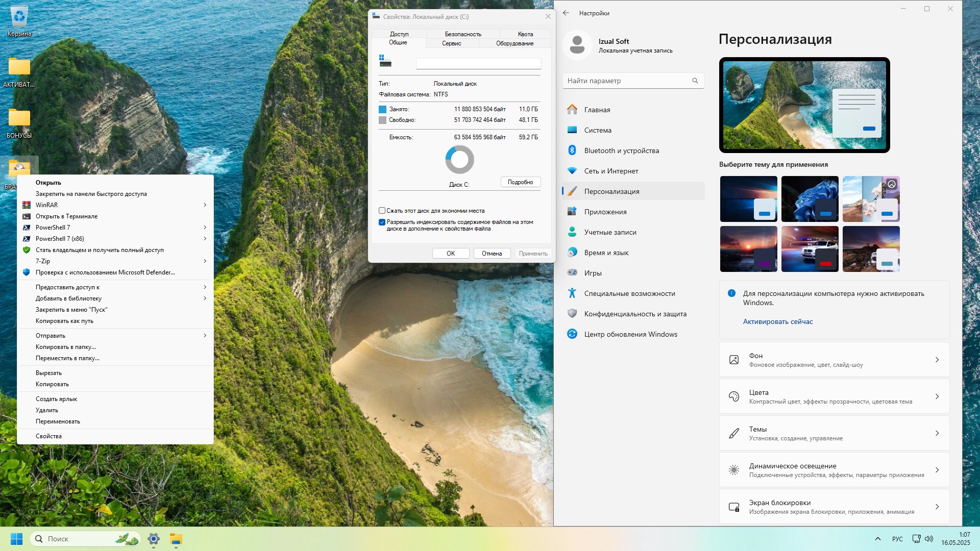Select the sunset purple-accent theme thumbnail
This screenshot has height=551, width=980.
point(749,249)
